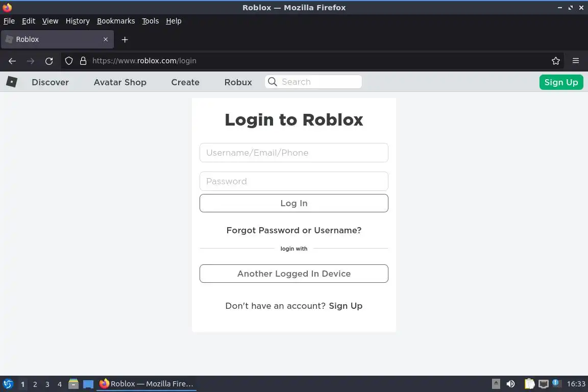The image size is (588, 392).
Task: Open the notification alert tray icon
Action: pos(556,383)
